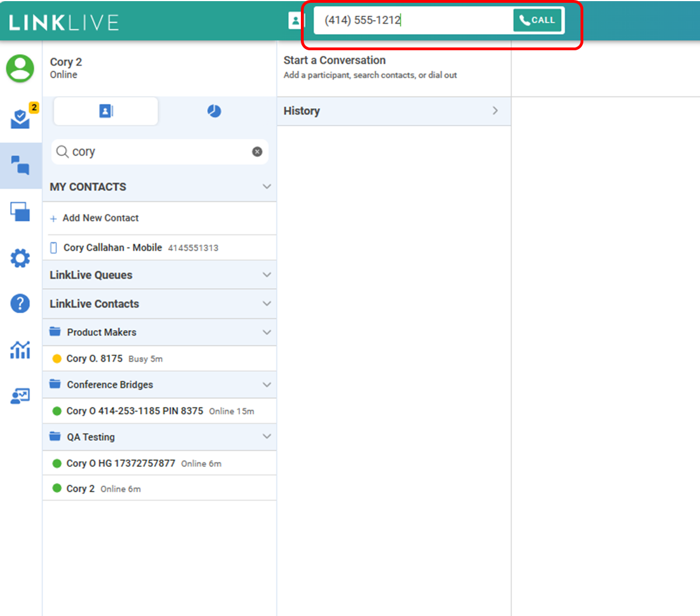700x616 pixels.
Task: Click Add New Contact
Action: coord(100,218)
